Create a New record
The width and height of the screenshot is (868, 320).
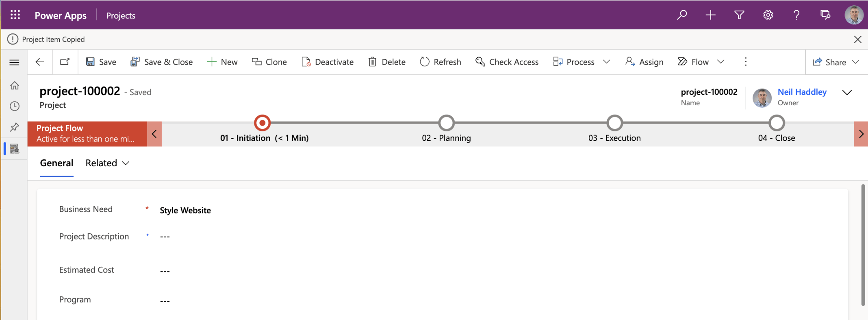click(x=222, y=62)
